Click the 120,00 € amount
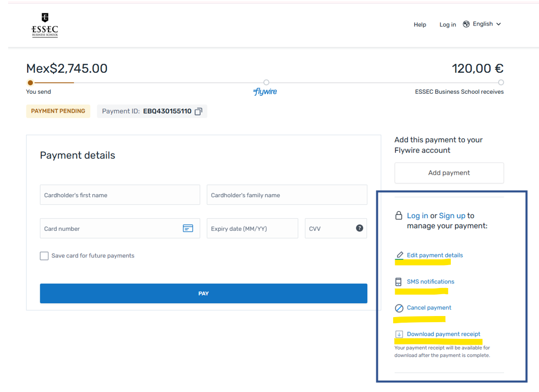Image resolution: width=539 pixels, height=392 pixels. pyautogui.click(x=477, y=68)
